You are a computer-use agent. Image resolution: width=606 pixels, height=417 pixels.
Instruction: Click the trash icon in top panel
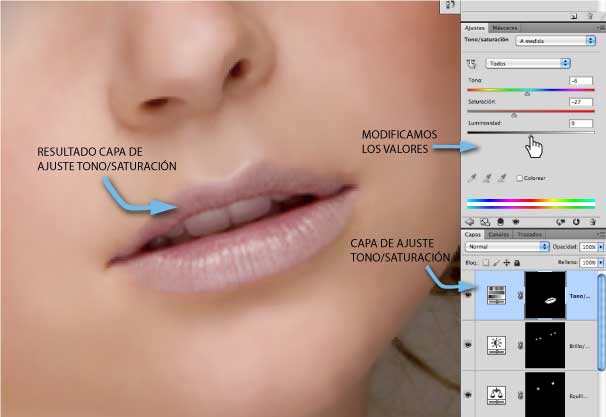pyautogui.click(x=590, y=16)
